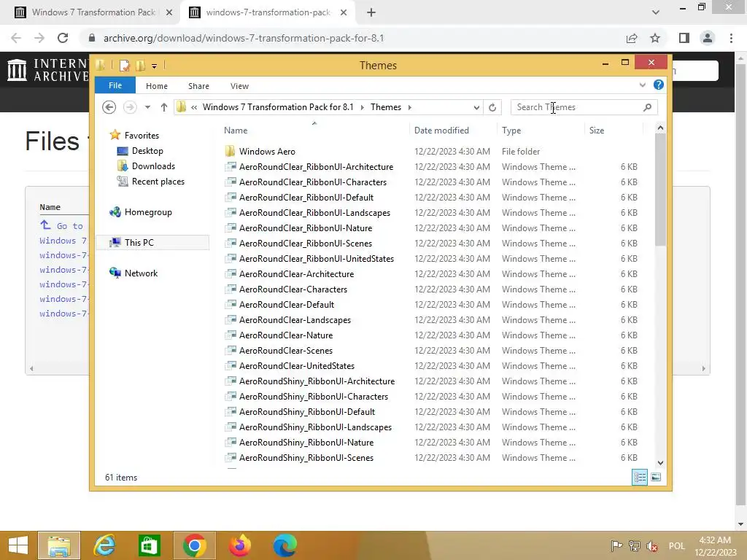Click Themes breadcrumb in address bar

click(386, 107)
